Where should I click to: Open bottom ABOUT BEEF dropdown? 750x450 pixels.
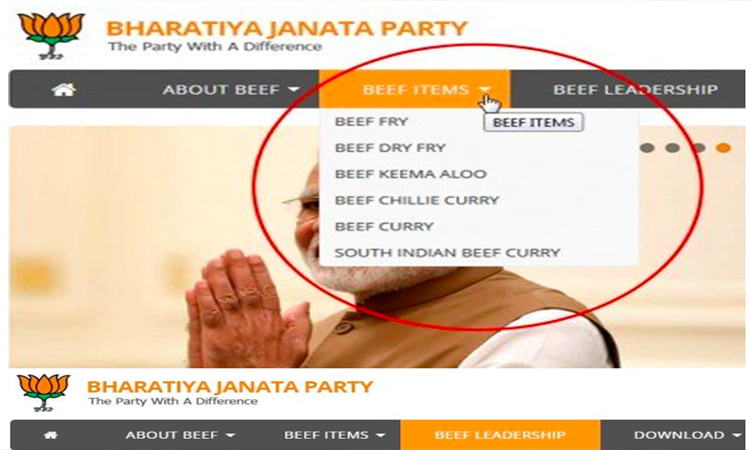point(180,435)
